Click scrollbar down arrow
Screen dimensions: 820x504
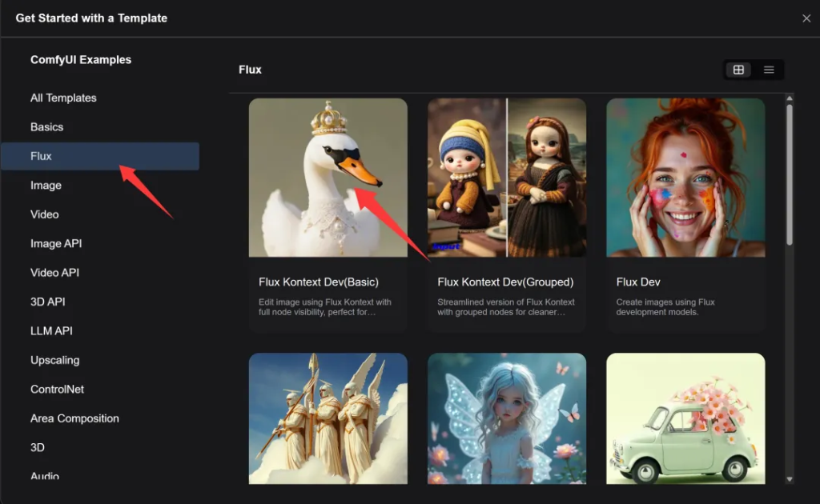(789, 479)
